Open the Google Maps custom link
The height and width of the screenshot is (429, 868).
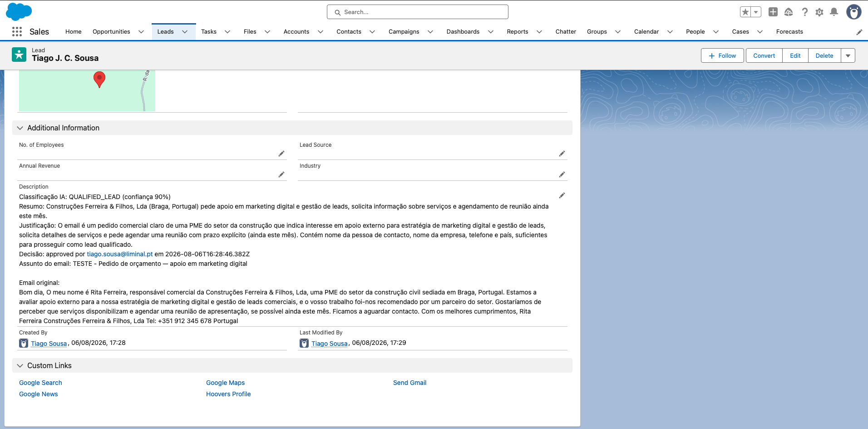pyautogui.click(x=225, y=383)
